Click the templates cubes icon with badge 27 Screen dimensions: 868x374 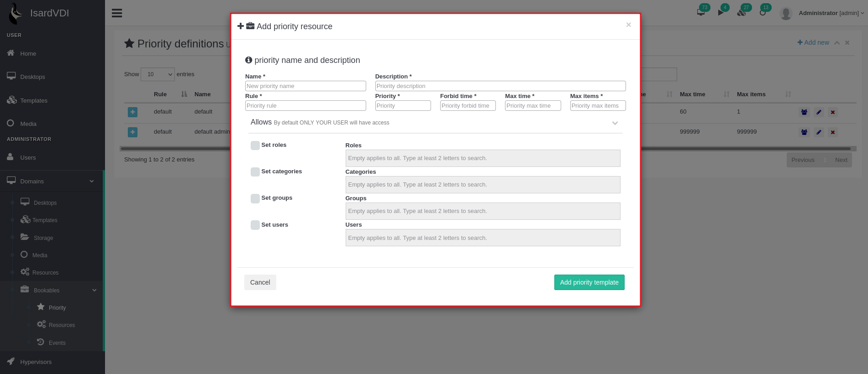pos(742,12)
